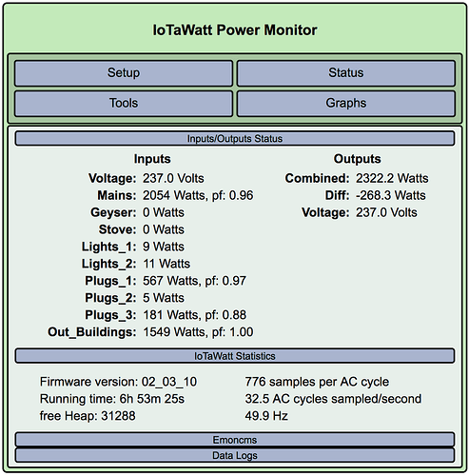Viewport: 469px width, 476px height.
Task: Open the Tools menu
Action: click(x=124, y=104)
